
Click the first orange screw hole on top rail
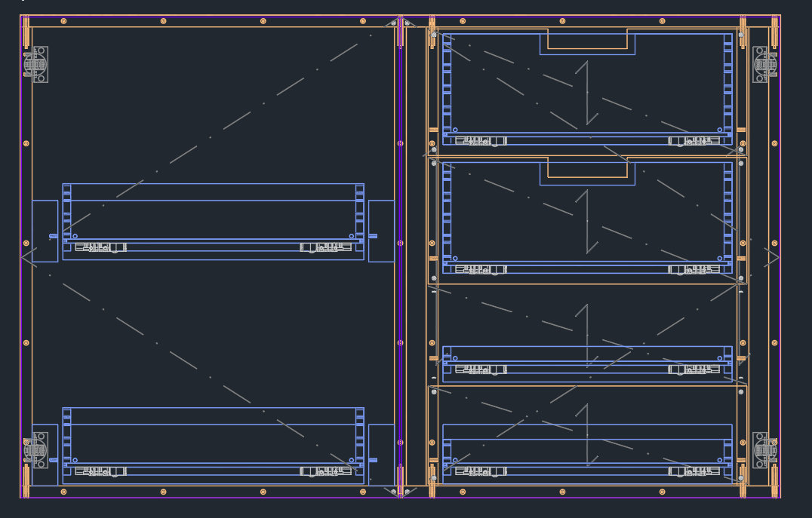(x=63, y=21)
